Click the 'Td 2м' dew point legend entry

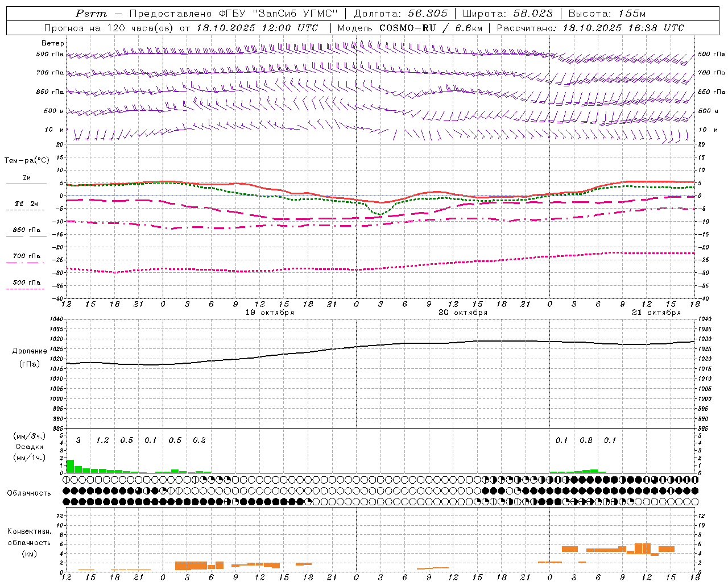point(26,203)
